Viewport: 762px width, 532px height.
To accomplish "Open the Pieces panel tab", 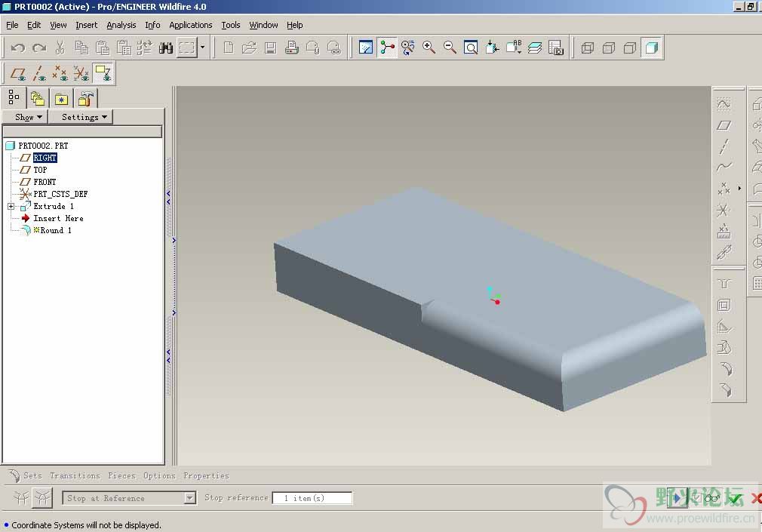I will (121, 475).
